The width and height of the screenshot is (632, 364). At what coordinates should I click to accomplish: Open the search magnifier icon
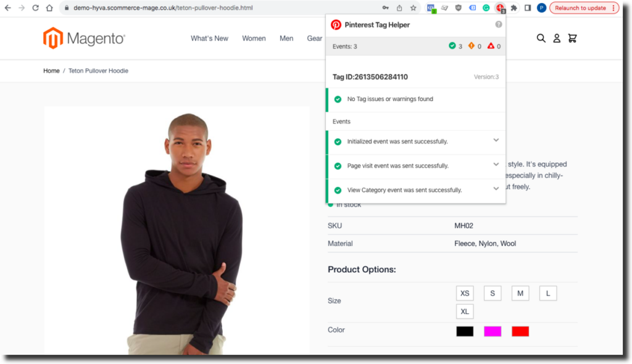(x=541, y=38)
